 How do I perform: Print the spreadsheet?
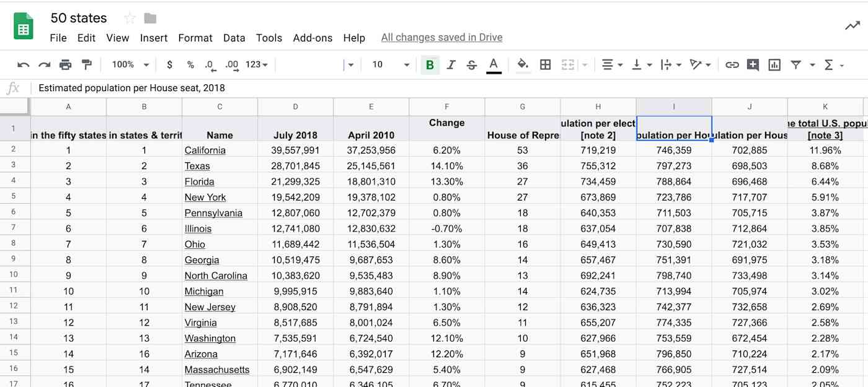pyautogui.click(x=65, y=64)
